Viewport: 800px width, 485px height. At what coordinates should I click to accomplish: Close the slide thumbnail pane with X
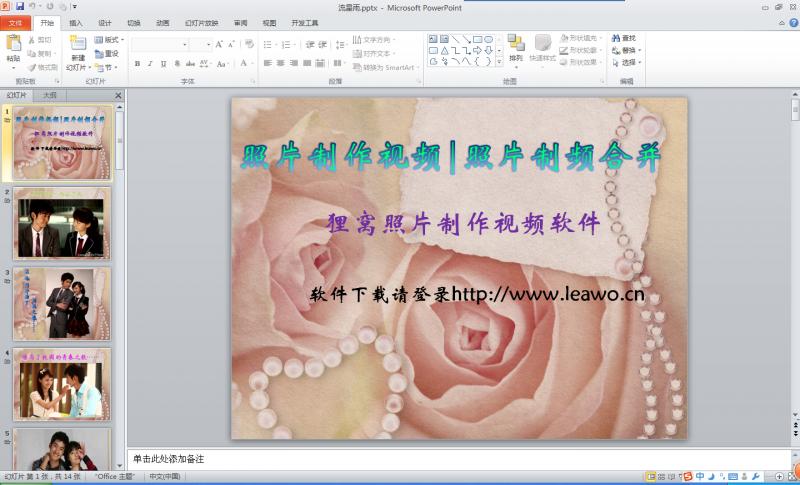click(118, 95)
